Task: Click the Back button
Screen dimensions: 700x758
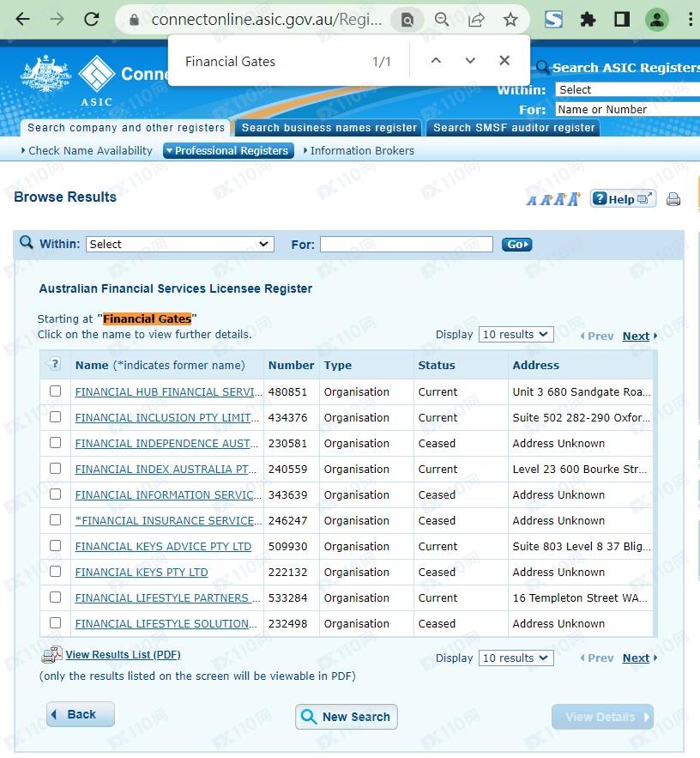Action: [80, 714]
